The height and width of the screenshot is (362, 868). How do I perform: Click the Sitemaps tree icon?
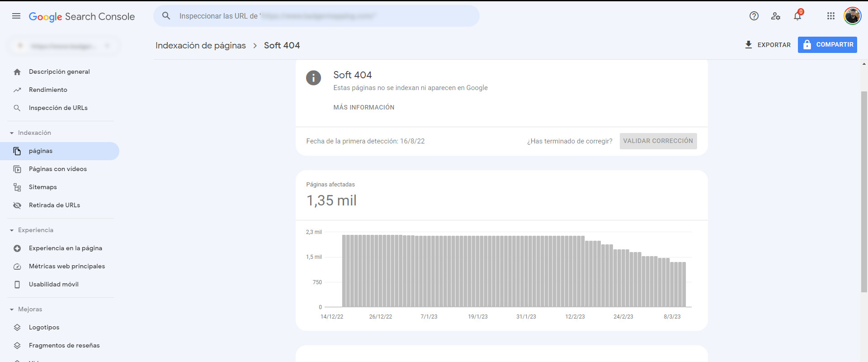[17, 187]
